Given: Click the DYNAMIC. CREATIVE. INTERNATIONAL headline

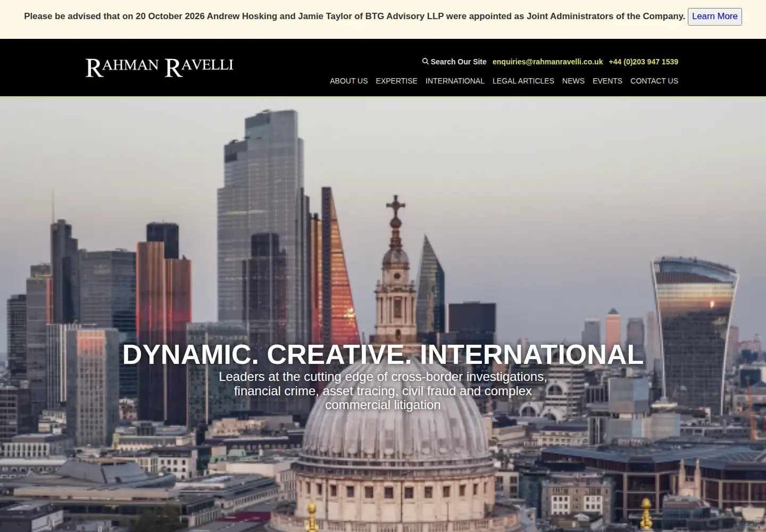Looking at the screenshot, I should coord(383,354).
